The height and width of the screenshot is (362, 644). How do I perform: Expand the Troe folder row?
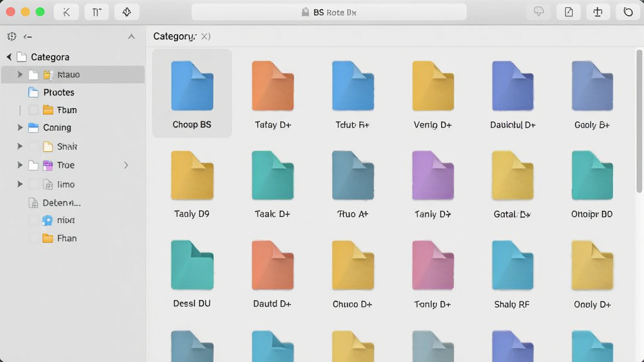coord(19,165)
